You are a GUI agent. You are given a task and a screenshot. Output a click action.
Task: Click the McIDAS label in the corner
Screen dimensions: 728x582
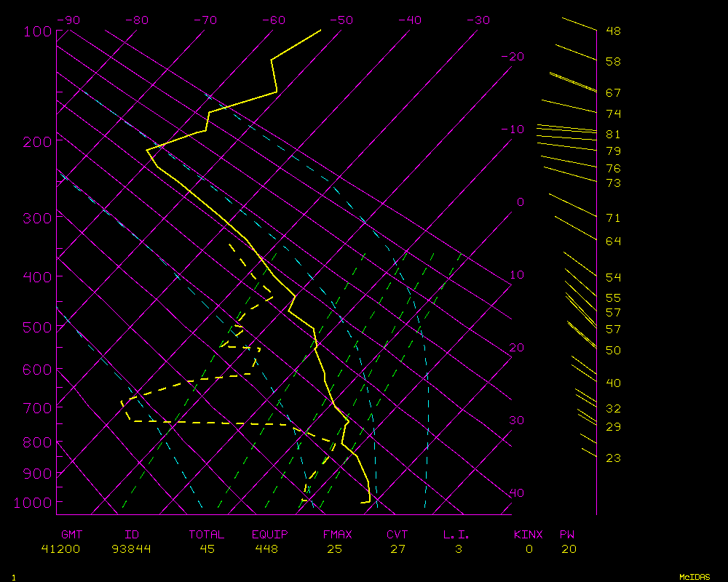click(695, 577)
